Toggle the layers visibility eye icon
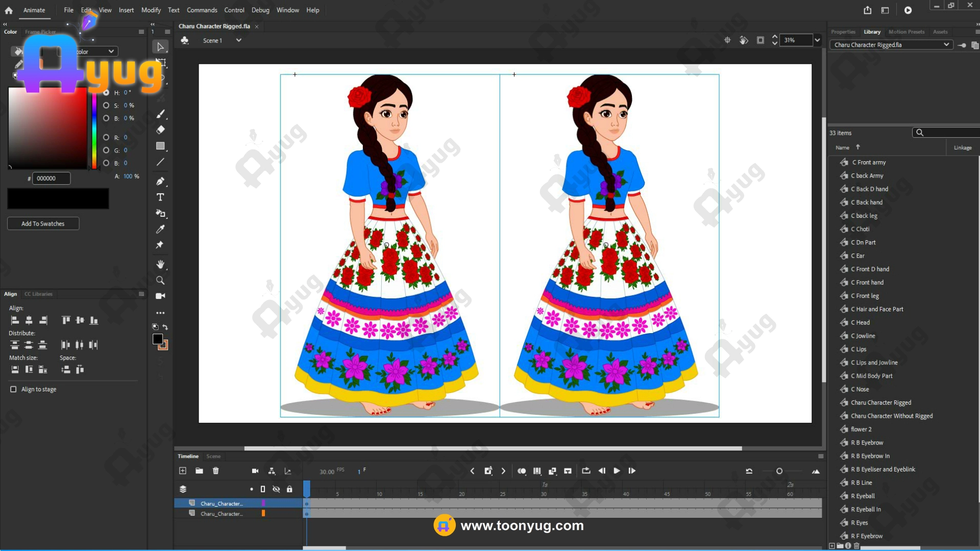 (x=276, y=489)
